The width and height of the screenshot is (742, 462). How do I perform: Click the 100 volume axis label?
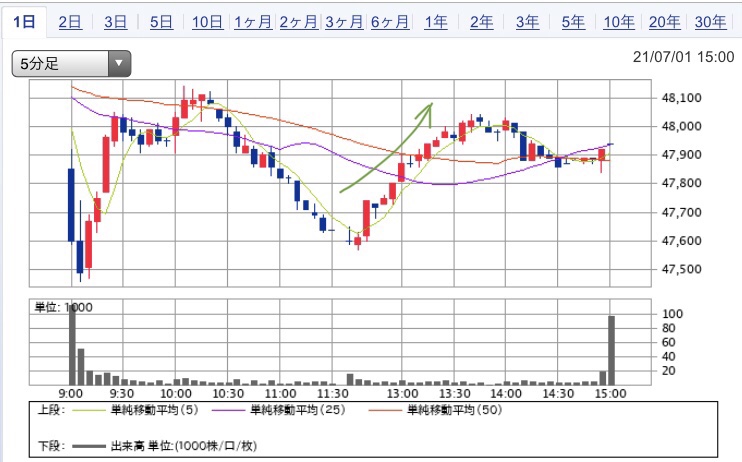point(672,314)
